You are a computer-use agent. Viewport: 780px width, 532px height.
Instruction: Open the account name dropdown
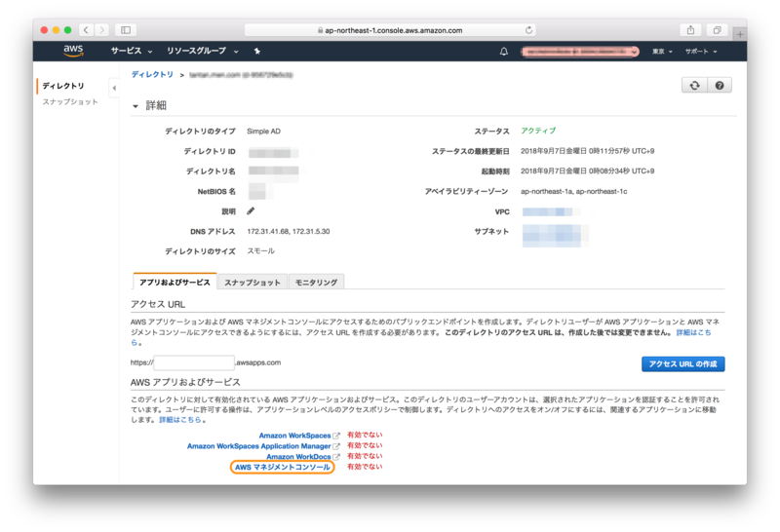580,52
